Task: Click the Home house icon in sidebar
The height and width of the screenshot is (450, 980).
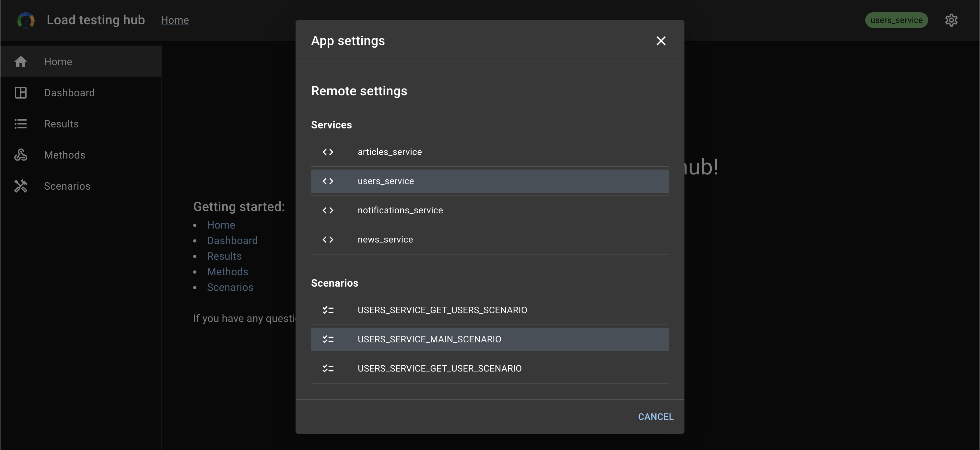Action: click(x=20, y=61)
